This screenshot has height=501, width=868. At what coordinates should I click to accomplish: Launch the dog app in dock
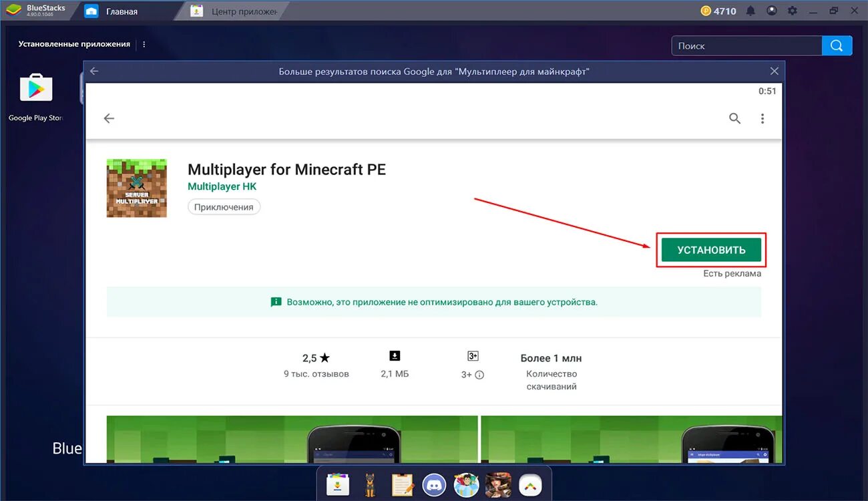pyautogui.click(x=370, y=484)
